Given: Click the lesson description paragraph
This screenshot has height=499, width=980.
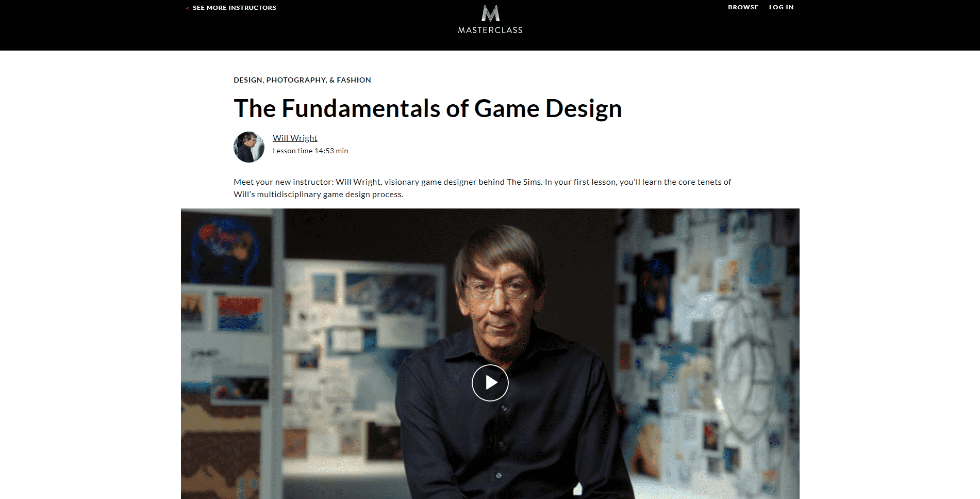Looking at the screenshot, I should click(x=482, y=188).
